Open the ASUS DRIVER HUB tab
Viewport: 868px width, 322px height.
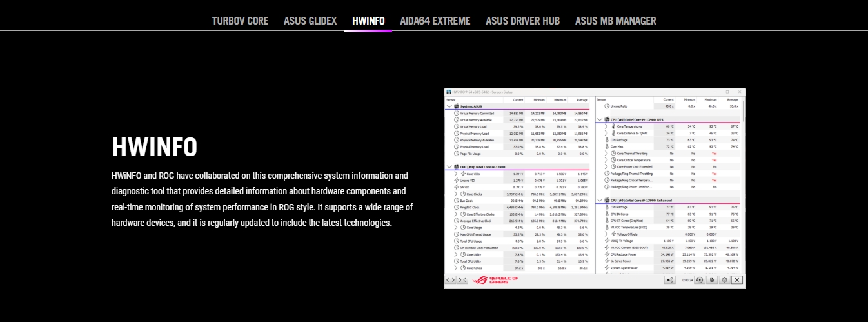523,21
